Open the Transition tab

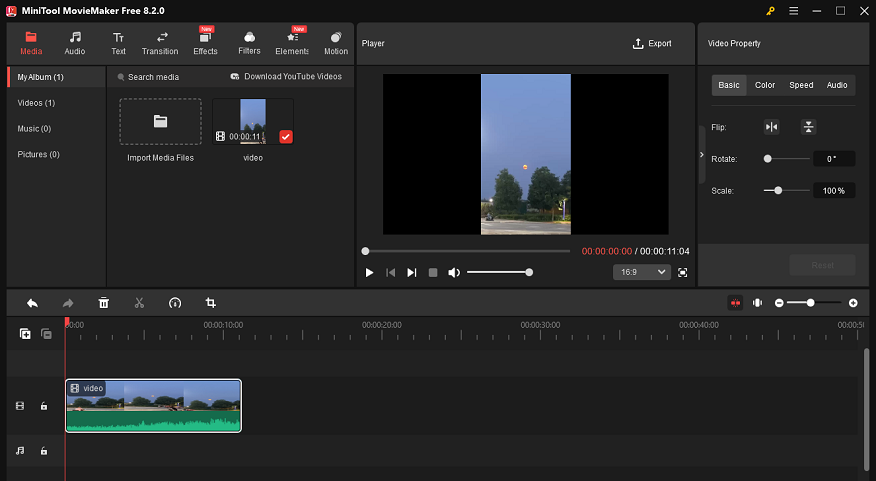(160, 44)
